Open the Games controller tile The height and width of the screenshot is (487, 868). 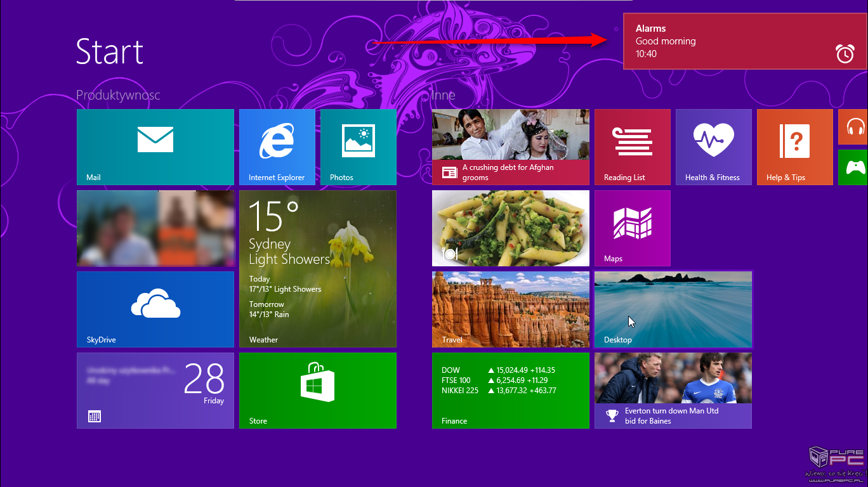click(853, 167)
